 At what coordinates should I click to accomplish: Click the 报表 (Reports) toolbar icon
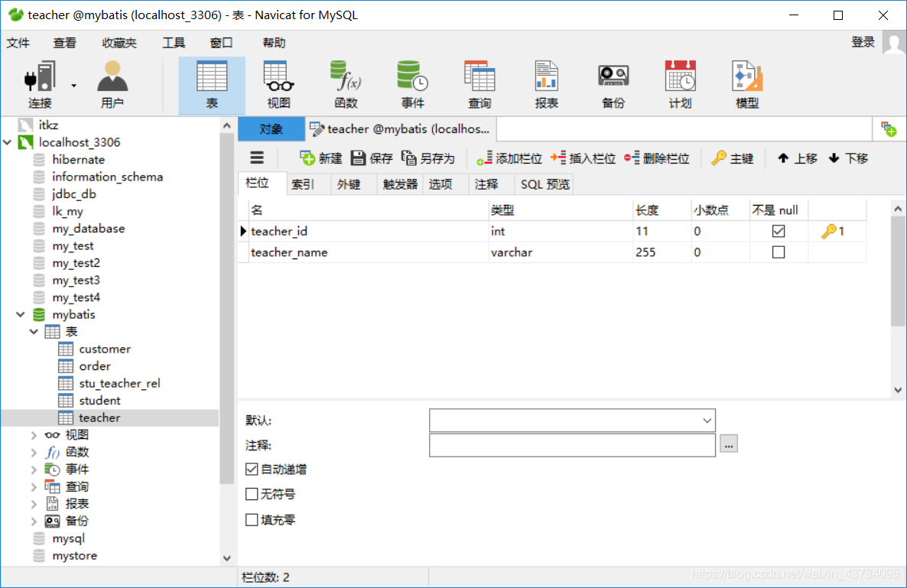(546, 83)
